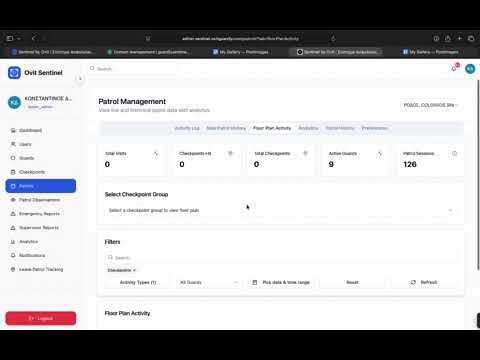Open Notifications from the sidebar
Viewport: 480px width, 360px height.
tap(28, 255)
